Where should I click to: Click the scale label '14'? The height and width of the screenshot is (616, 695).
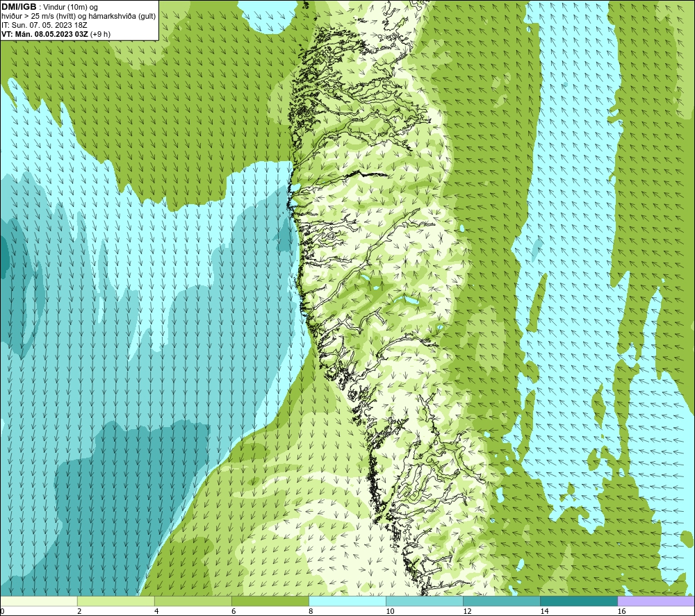point(544,611)
